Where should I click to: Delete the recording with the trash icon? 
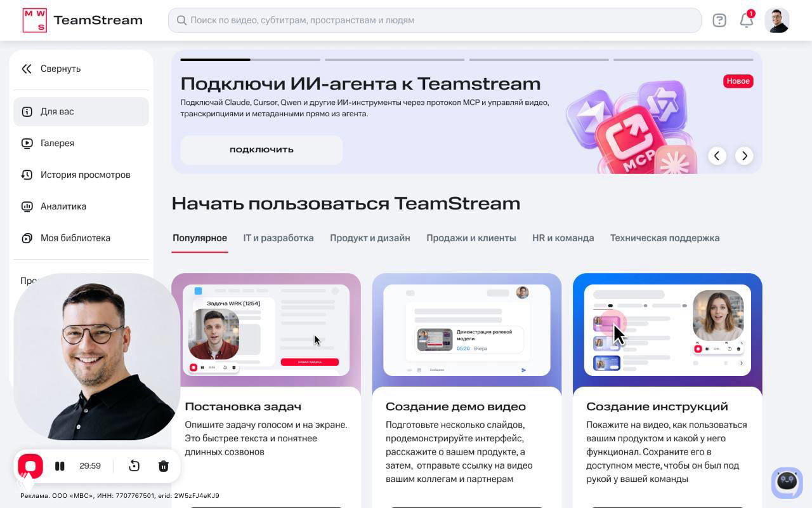(163, 466)
